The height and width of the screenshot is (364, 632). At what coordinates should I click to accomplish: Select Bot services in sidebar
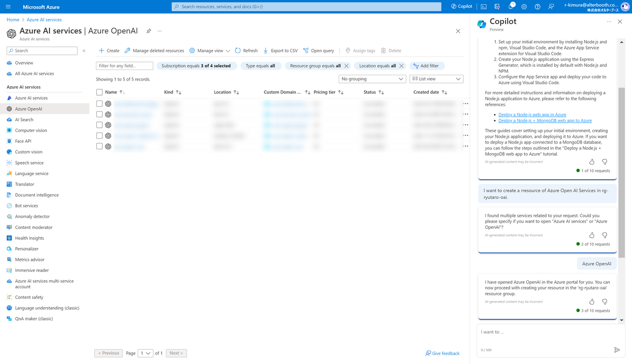[26, 206]
